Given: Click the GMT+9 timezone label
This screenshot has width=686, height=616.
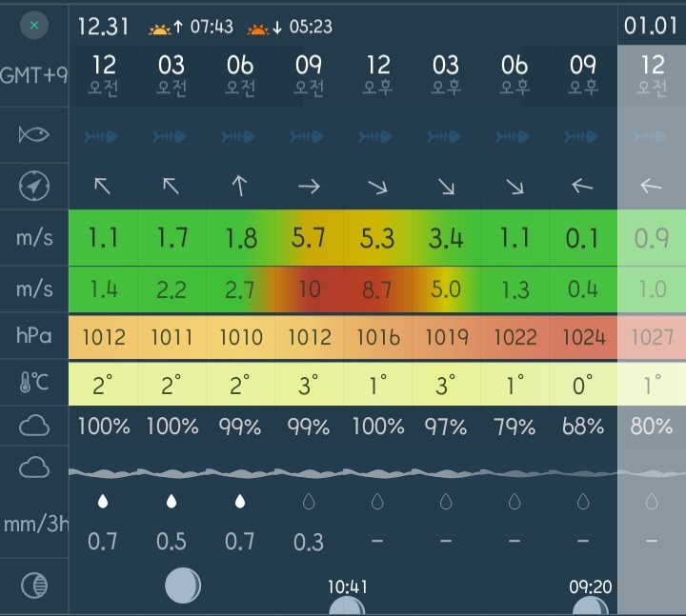Looking at the screenshot, I should (x=34, y=75).
